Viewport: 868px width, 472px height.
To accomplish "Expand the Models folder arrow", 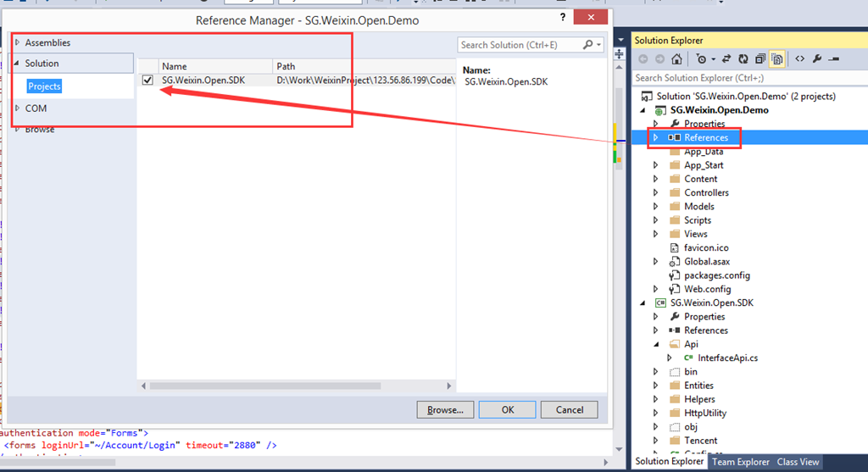I will (x=656, y=207).
